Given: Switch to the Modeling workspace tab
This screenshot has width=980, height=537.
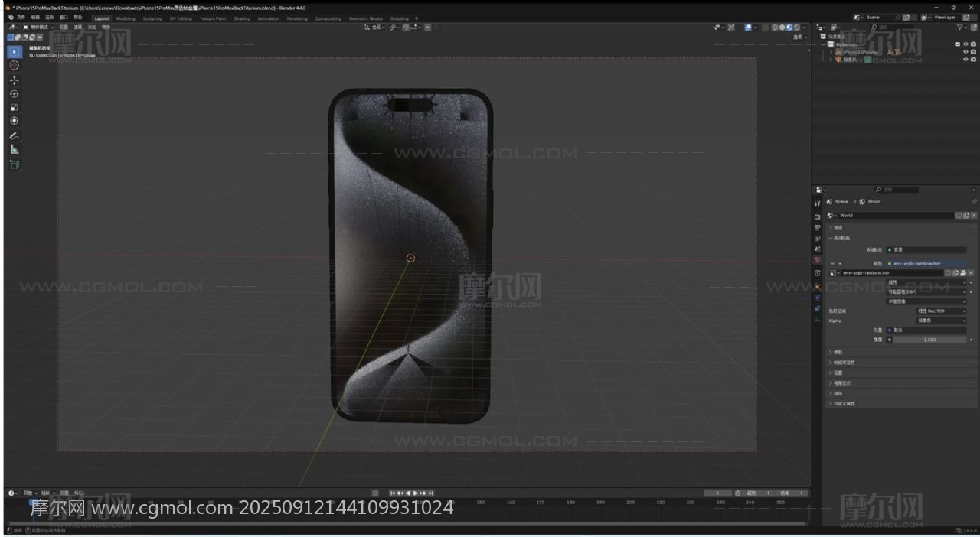Looking at the screenshot, I should (126, 18).
